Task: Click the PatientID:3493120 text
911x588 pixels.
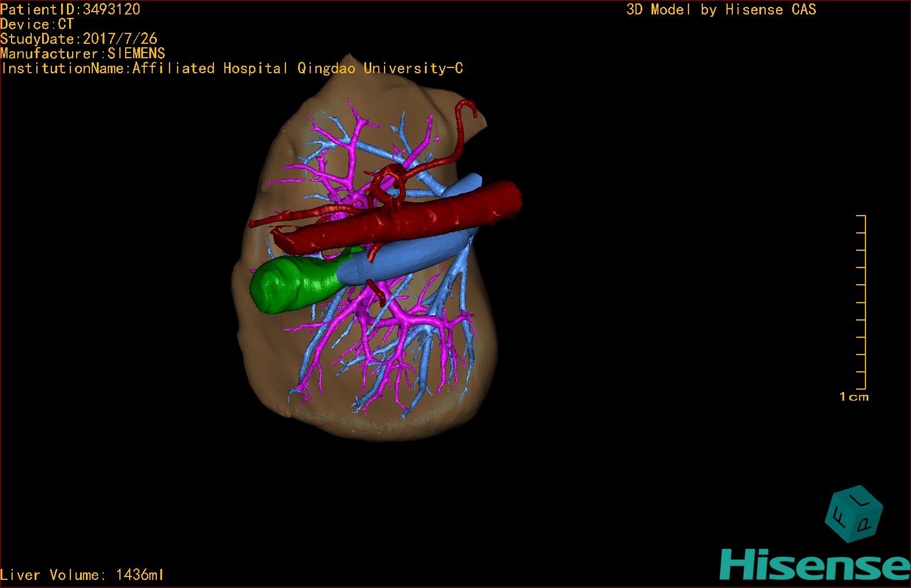Action: coord(70,9)
